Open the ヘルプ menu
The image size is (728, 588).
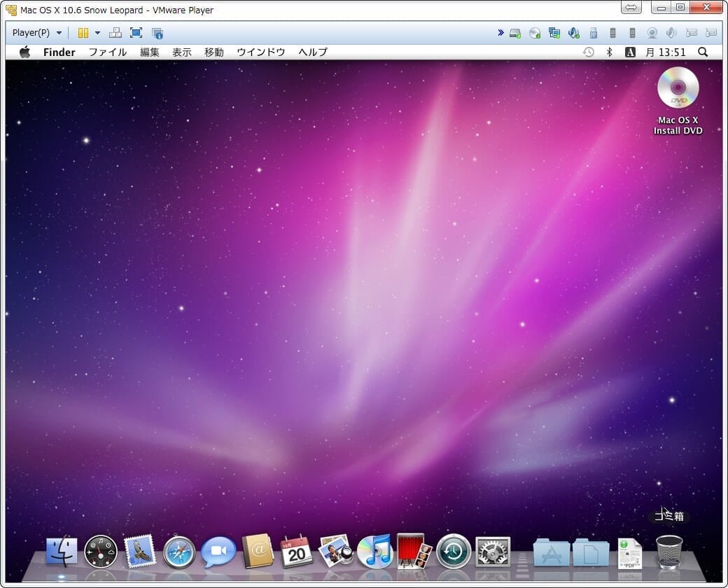pos(312,52)
